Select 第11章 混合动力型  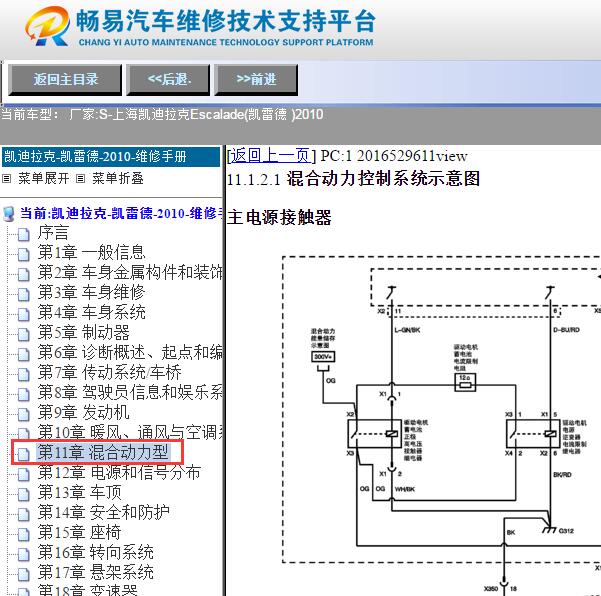tap(103, 452)
